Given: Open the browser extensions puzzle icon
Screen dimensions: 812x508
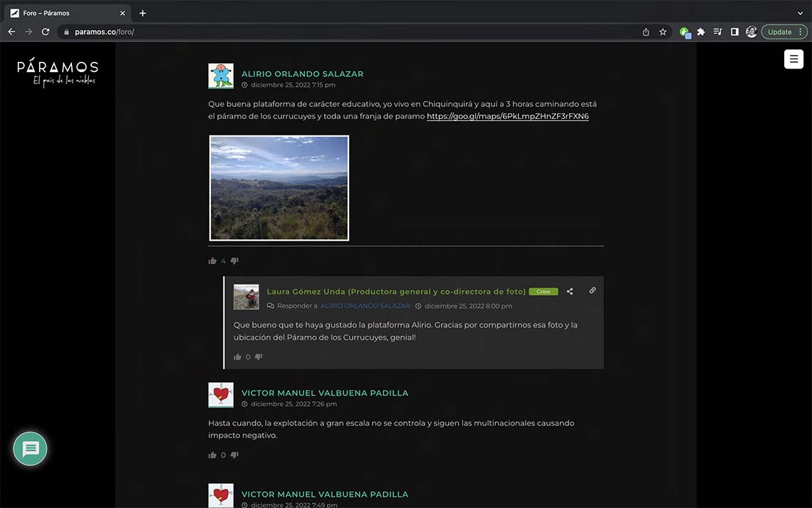Looking at the screenshot, I should (x=701, y=32).
